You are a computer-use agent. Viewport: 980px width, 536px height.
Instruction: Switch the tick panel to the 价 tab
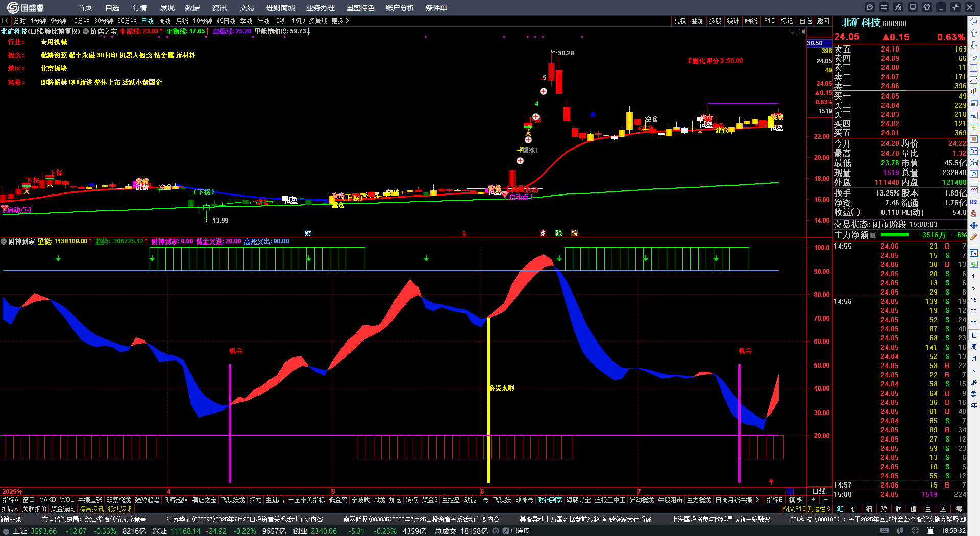coord(854,509)
